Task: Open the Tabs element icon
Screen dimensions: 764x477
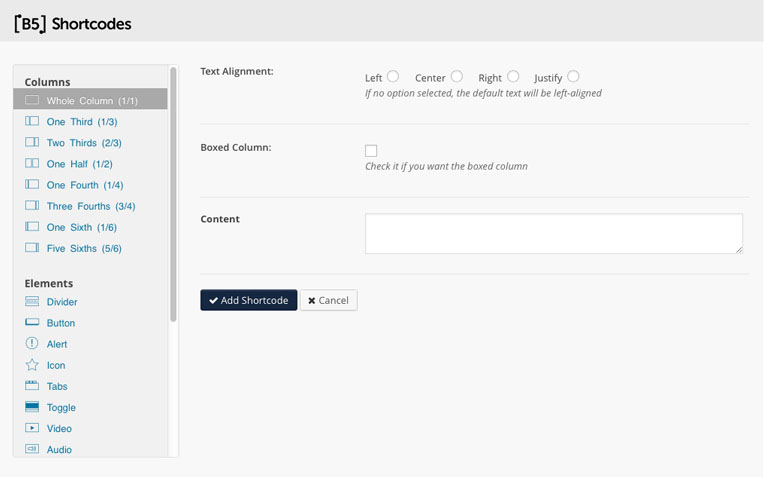Action: tap(32, 385)
